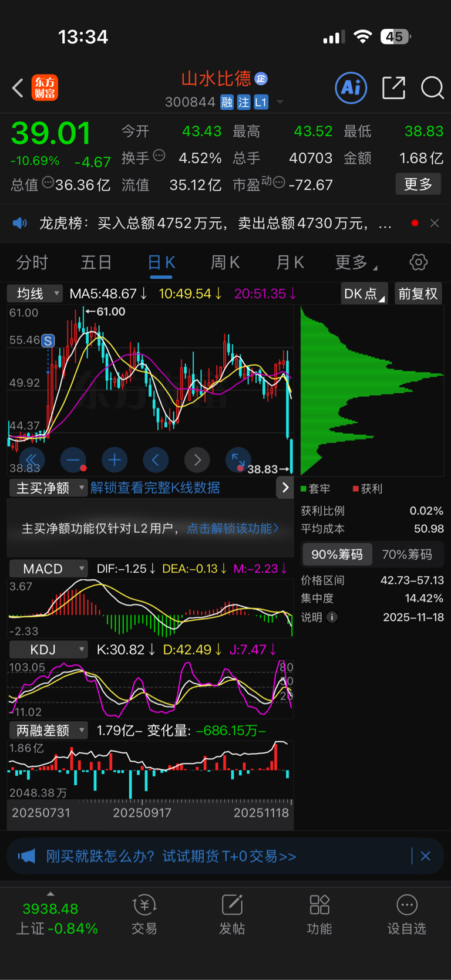Open the Ai assistant icon
The image size is (451, 980).
[351, 88]
